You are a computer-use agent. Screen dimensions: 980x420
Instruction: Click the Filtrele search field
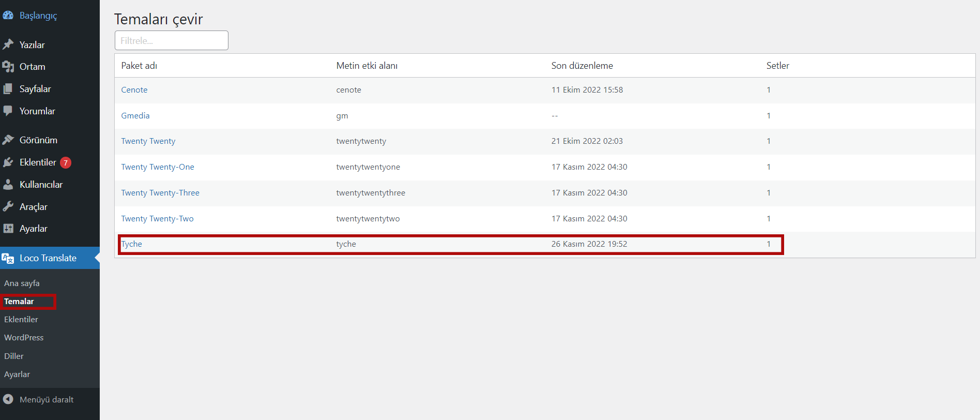(x=172, y=40)
